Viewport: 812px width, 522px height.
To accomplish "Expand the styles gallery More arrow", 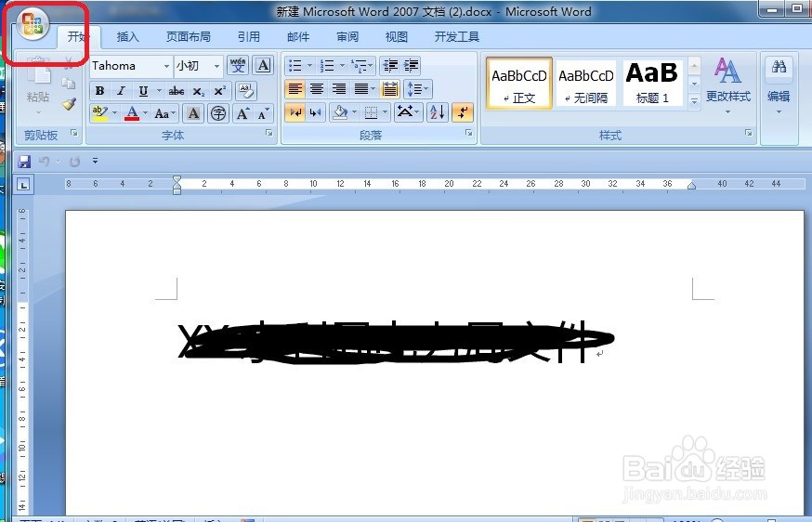I will tap(694, 102).
